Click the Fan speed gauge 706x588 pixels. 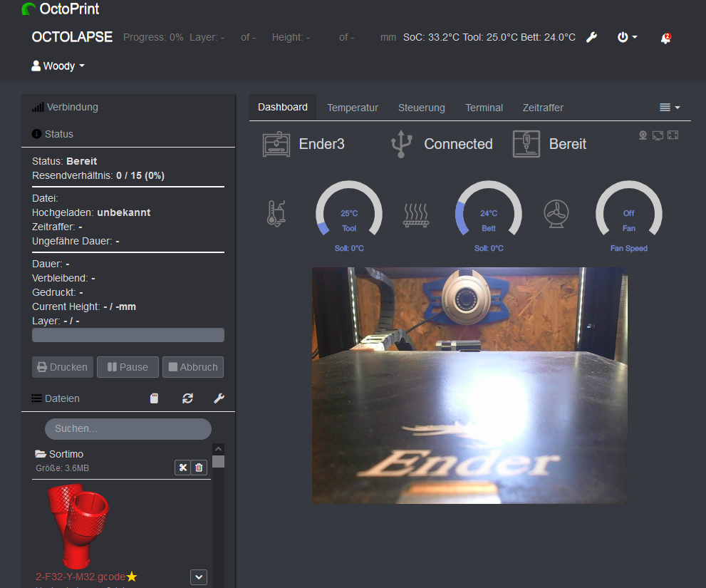point(628,210)
